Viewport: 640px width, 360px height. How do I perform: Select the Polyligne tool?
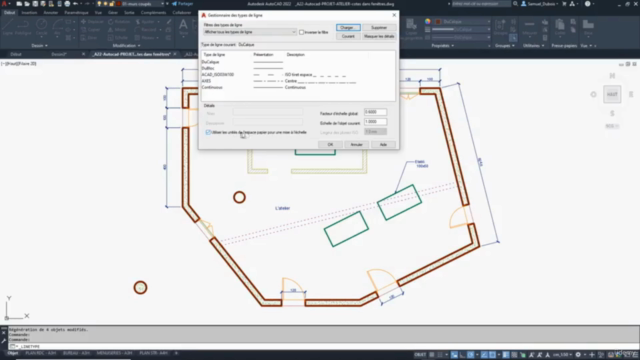[23, 27]
